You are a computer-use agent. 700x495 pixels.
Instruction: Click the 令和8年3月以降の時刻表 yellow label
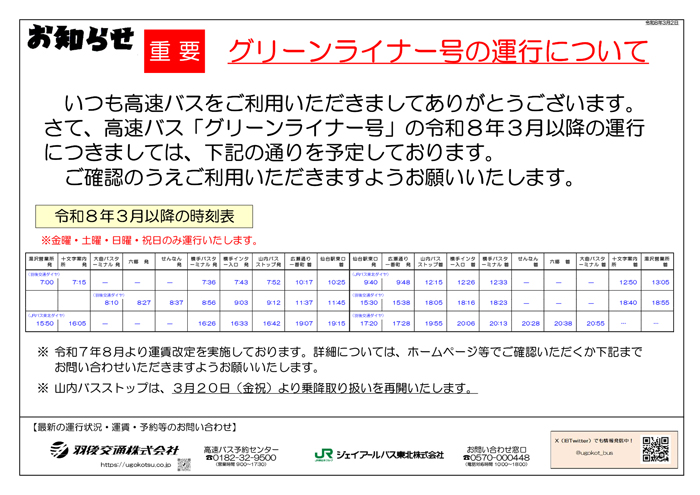[145, 217]
